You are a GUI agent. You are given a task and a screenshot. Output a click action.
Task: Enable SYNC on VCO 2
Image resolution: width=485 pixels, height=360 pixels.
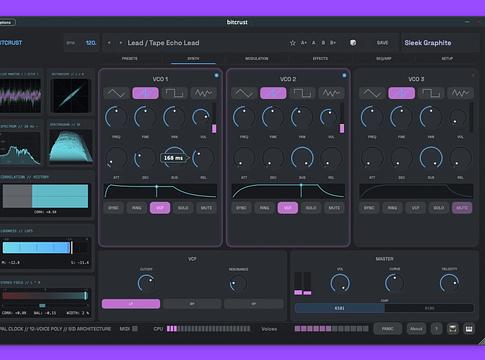(x=242, y=208)
